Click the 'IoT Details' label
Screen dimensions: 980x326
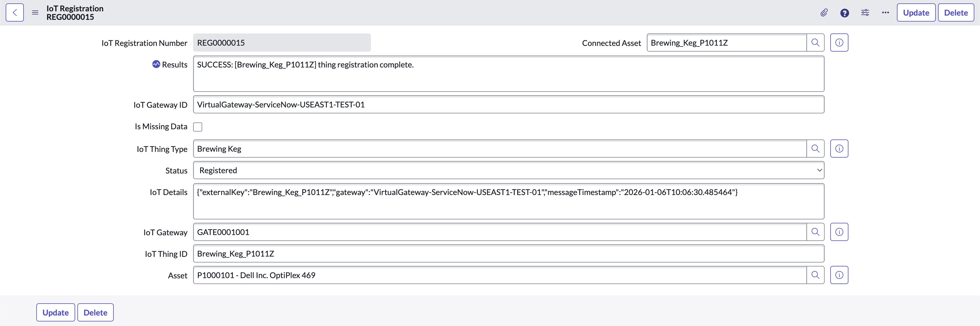(x=168, y=192)
